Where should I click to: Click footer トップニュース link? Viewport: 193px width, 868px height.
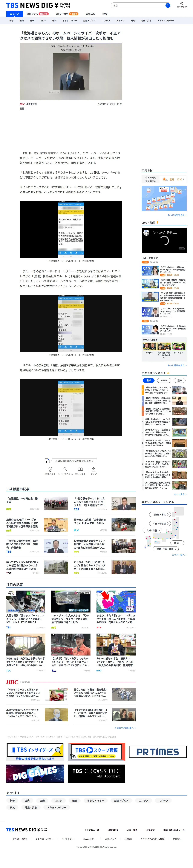[x=92, y=830]
